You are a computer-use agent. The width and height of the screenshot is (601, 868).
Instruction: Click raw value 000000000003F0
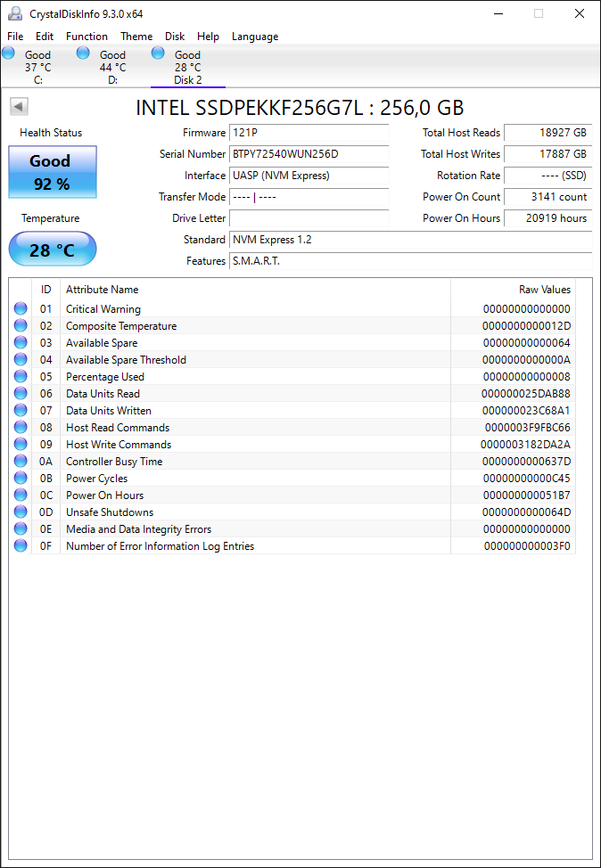(x=527, y=545)
